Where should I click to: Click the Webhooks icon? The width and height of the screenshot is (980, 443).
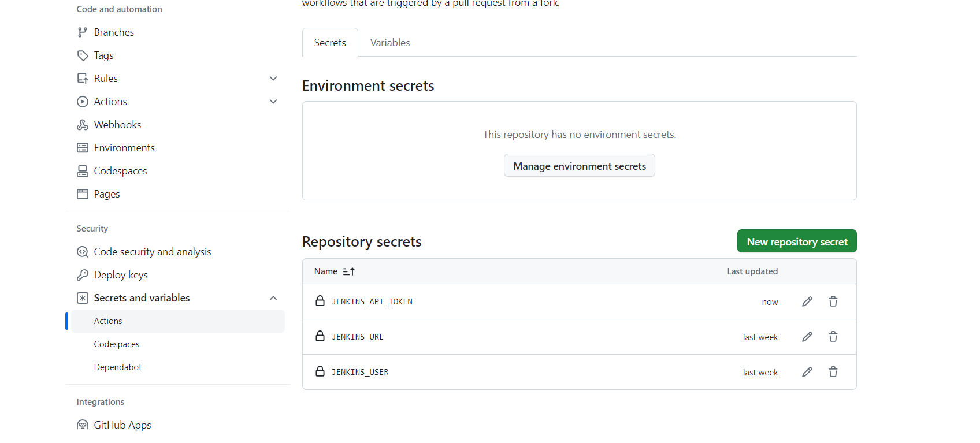click(x=83, y=125)
